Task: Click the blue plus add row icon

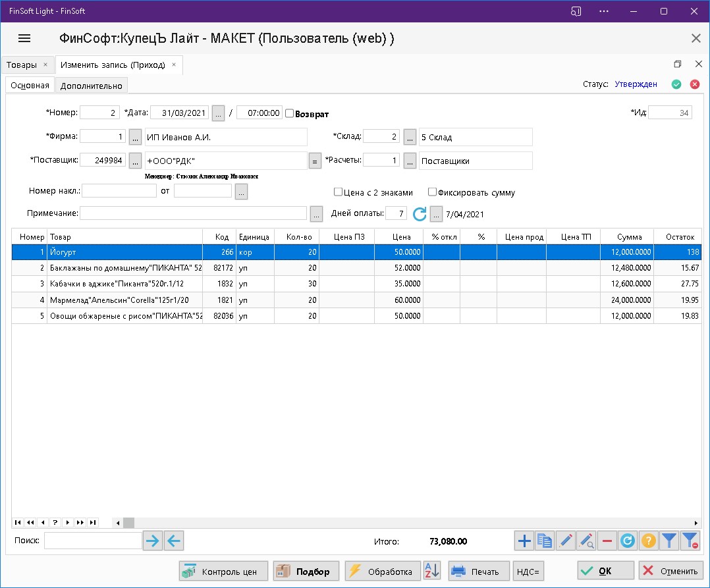Action: tap(524, 541)
